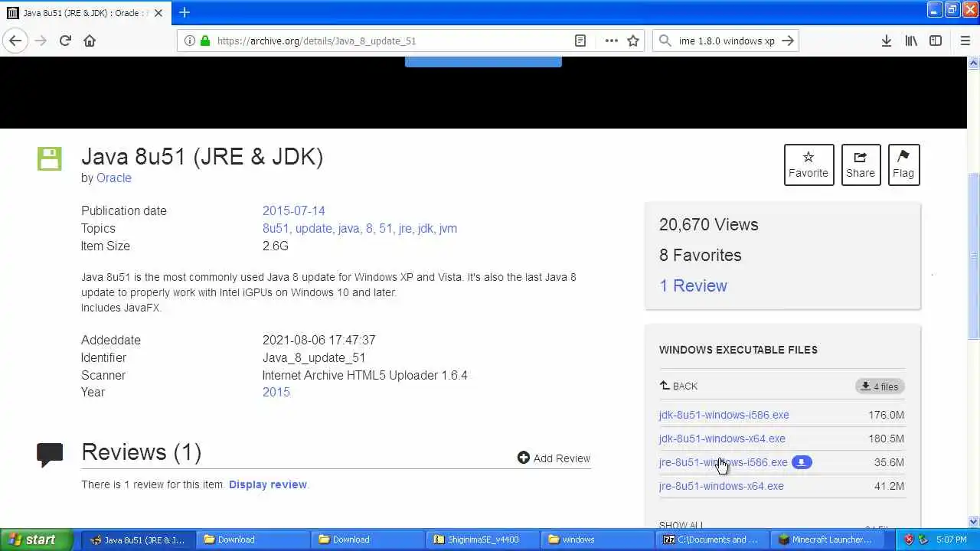Click Display review link
Screen dimensions: 980x551
coord(267,484)
